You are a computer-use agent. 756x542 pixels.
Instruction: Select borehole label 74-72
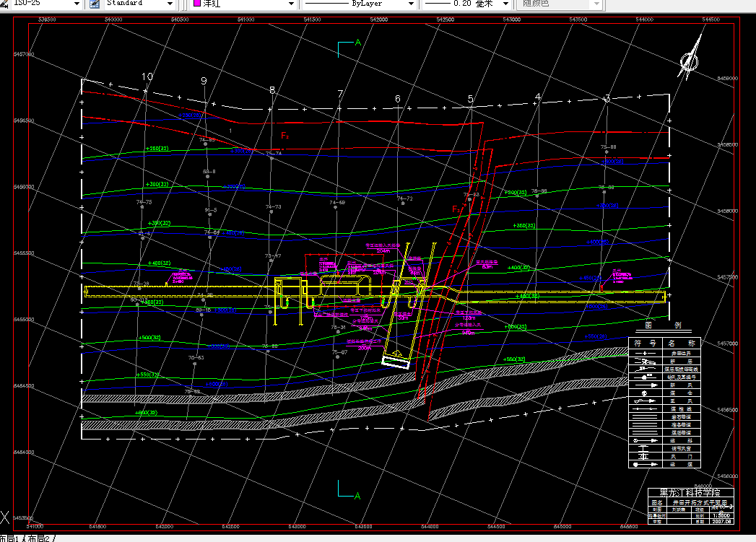(x=404, y=198)
